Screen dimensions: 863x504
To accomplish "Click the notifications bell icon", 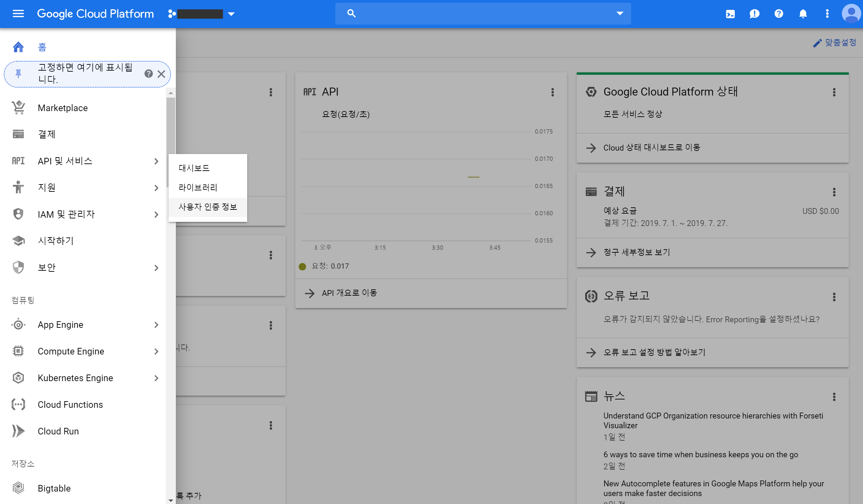I will (803, 14).
